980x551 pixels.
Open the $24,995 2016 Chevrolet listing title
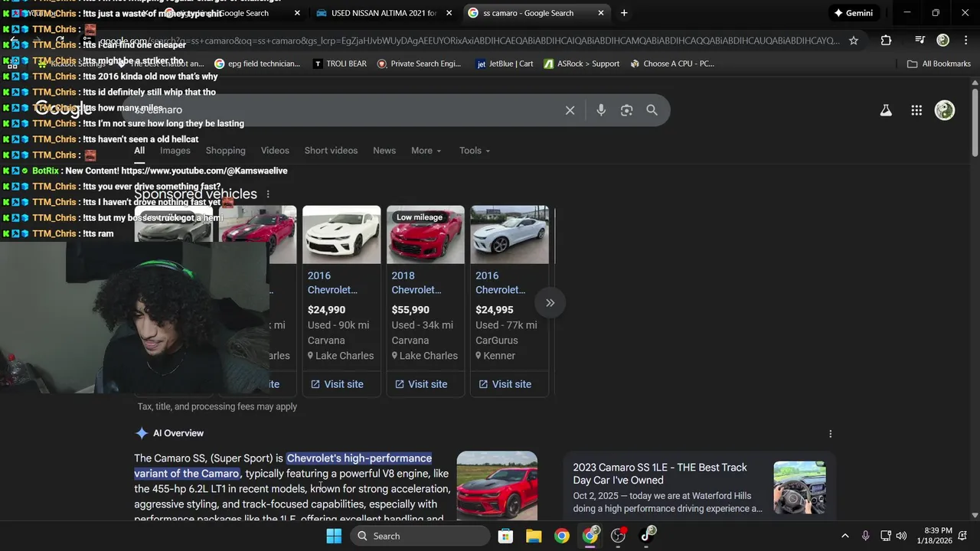coord(501,282)
